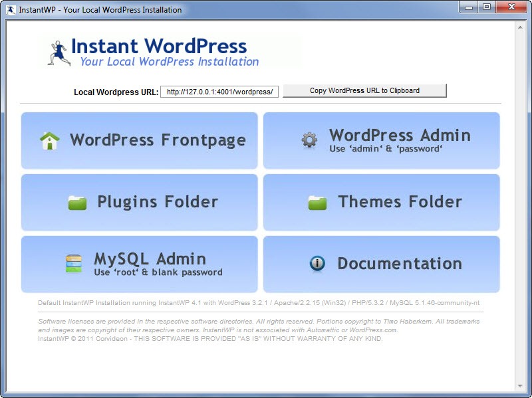Select the Local Wordpress URL field
Screen dimensions: 532x398
point(219,92)
